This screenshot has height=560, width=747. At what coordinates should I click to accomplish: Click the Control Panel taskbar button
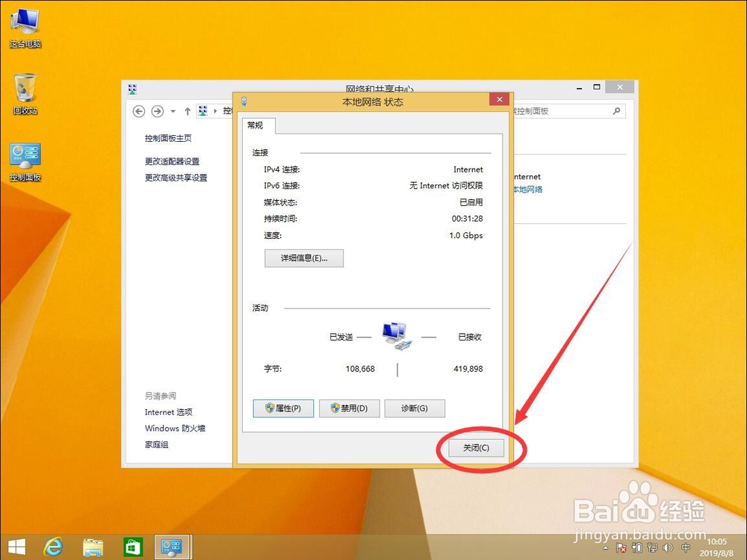[173, 547]
